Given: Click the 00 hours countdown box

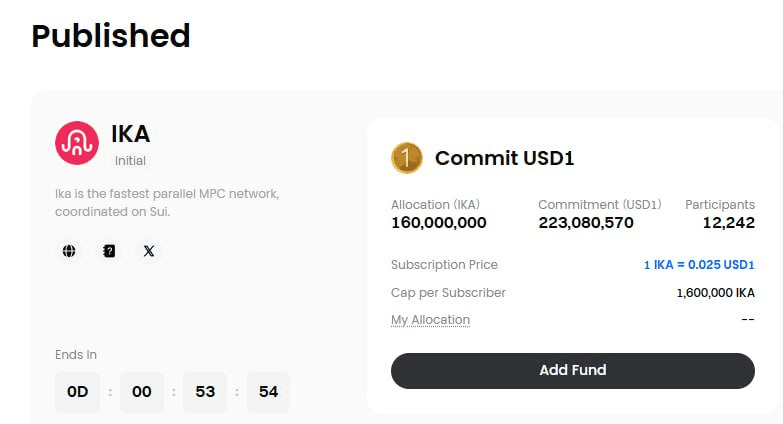Looking at the screenshot, I should [x=142, y=392].
